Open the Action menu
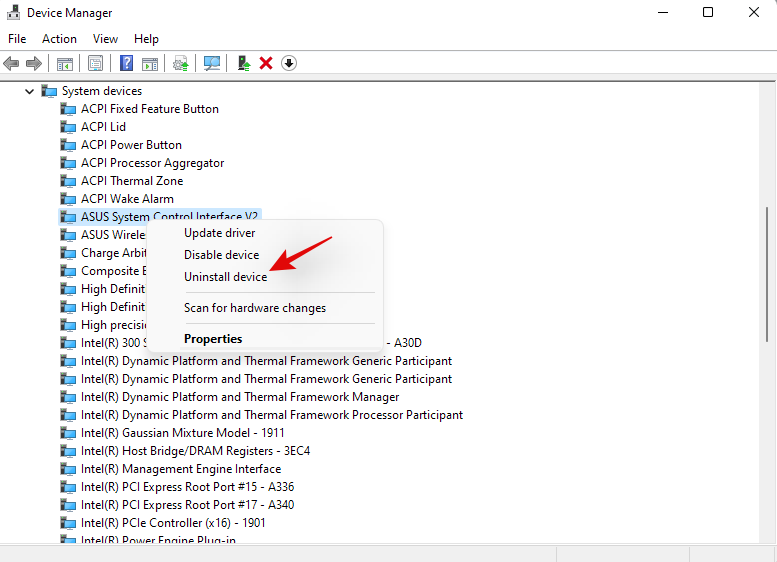The image size is (777, 562). pyautogui.click(x=59, y=39)
